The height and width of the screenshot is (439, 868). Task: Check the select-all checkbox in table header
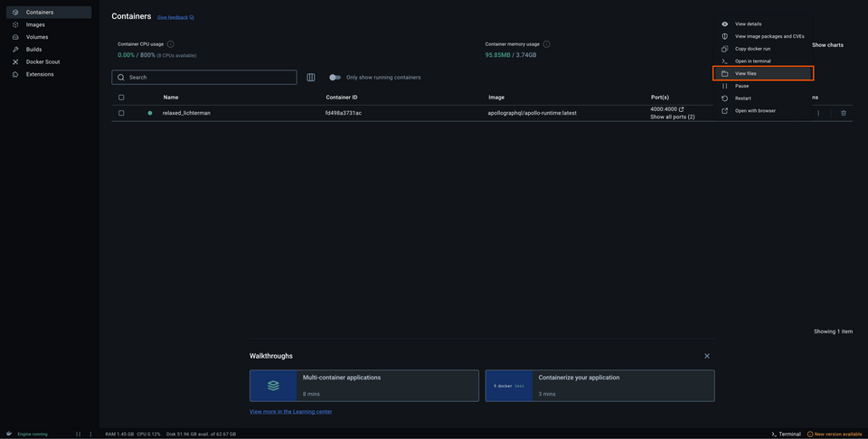click(x=121, y=98)
